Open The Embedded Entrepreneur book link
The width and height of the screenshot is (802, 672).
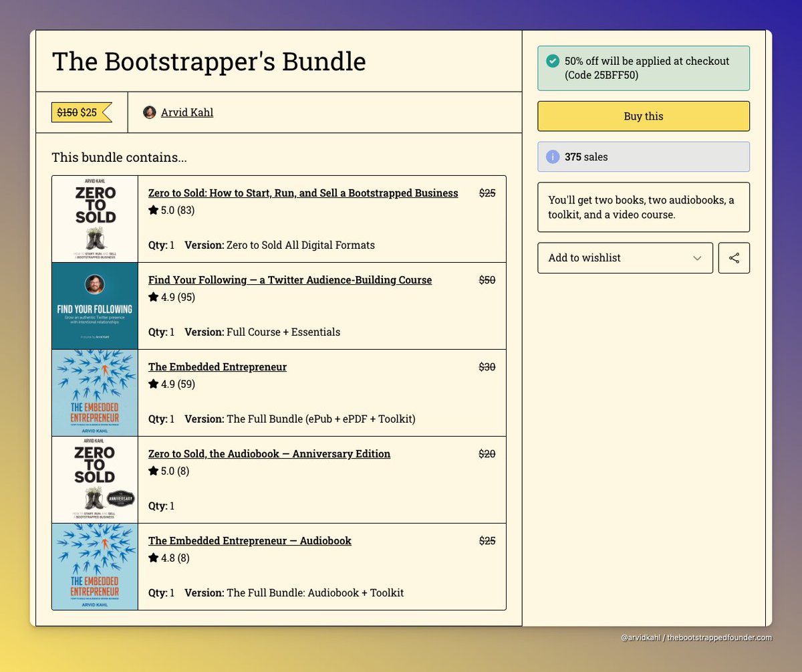[217, 366]
